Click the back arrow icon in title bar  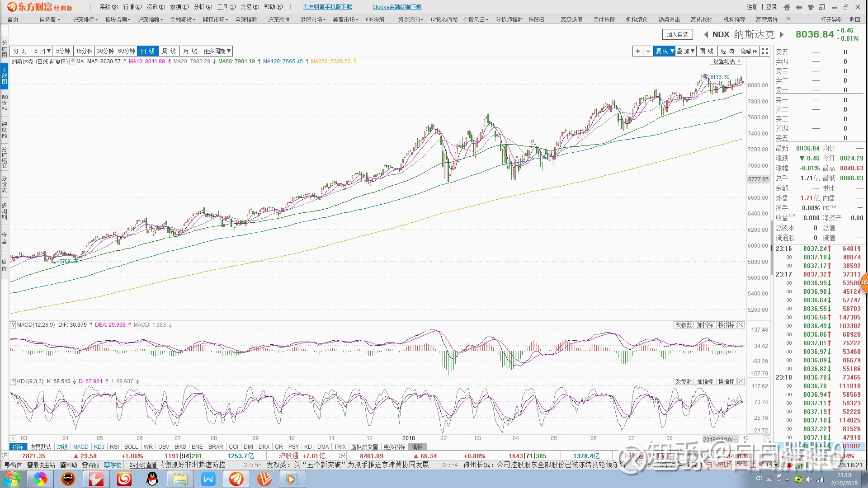pyautogui.click(x=799, y=7)
